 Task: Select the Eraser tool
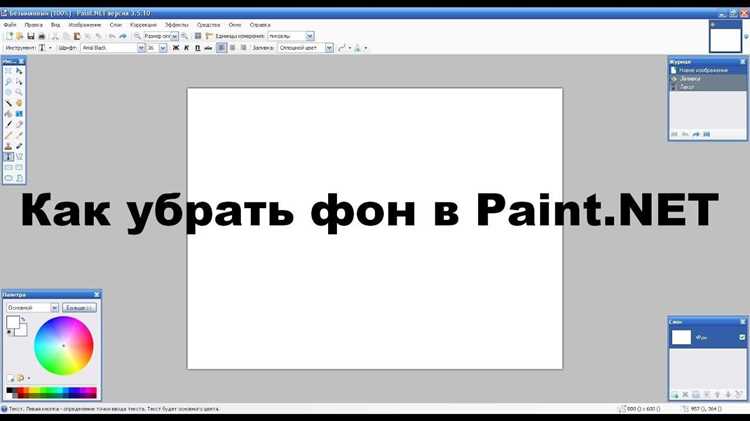tap(19, 124)
